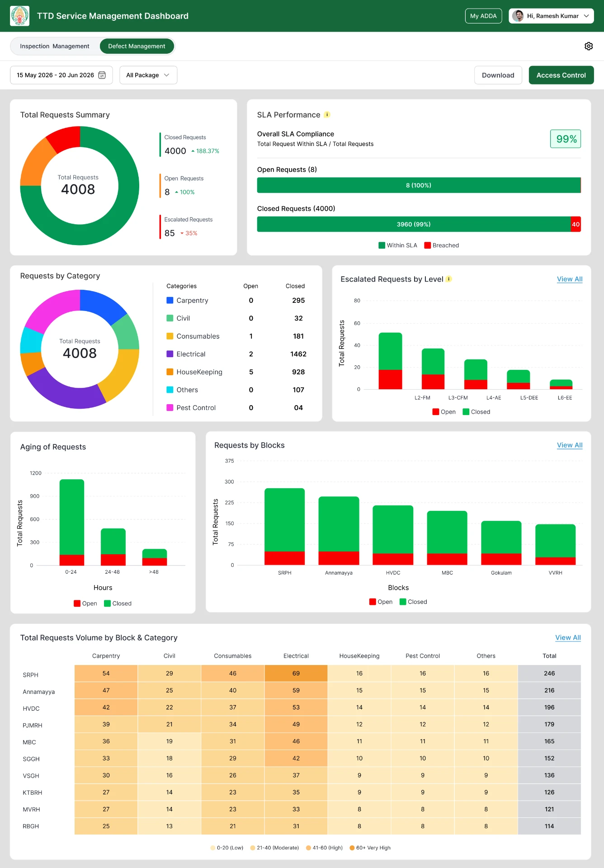The image size is (604, 868).
Task: Click the SRPH Electrical cell 69
Action: [296, 673]
